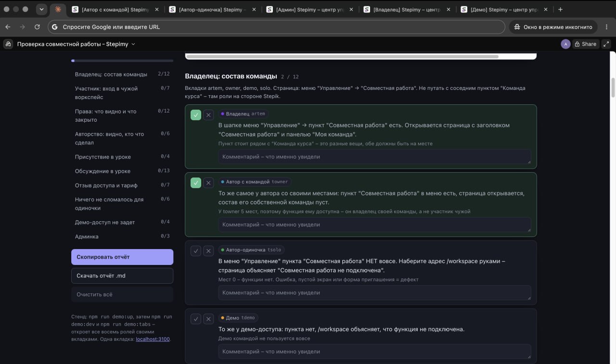Expand the tab search dropdown arrow
Screen dimensions: 616x364
pos(42,9)
